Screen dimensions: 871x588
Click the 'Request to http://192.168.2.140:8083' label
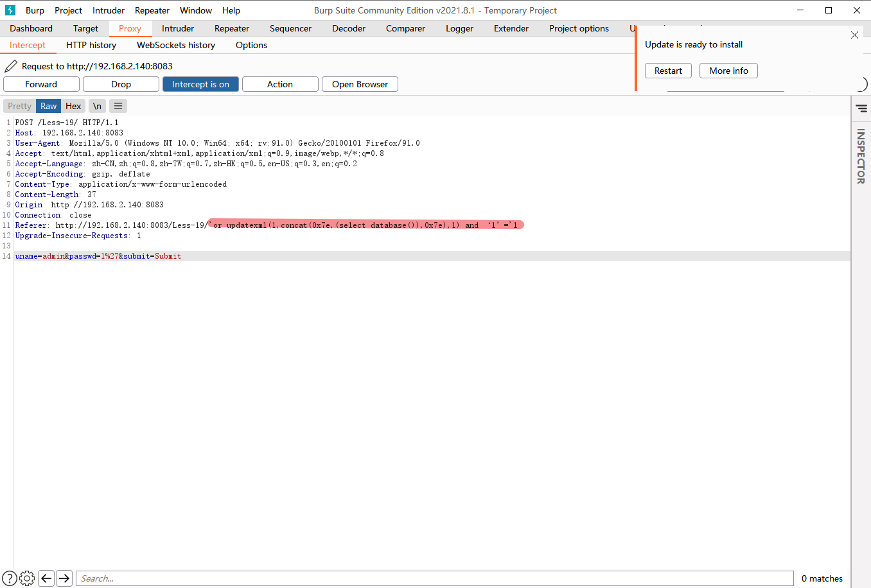click(x=97, y=66)
